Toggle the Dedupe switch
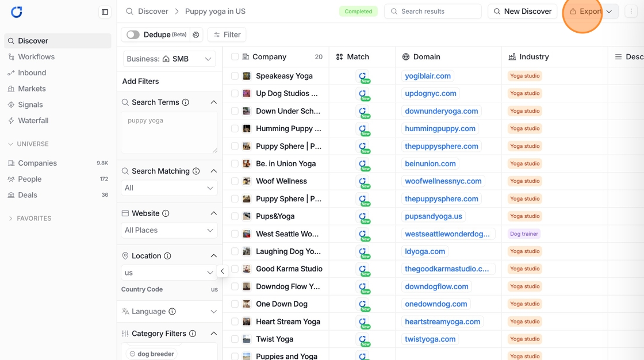The width and height of the screenshot is (644, 360). click(133, 35)
